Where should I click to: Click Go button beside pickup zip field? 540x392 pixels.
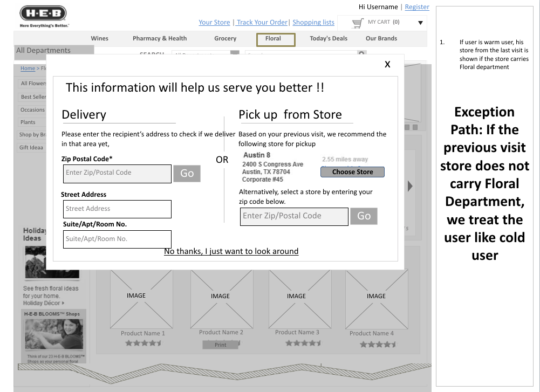(364, 216)
